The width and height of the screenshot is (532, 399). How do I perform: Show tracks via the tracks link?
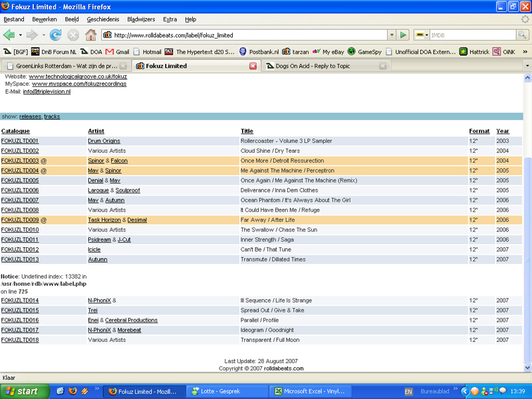click(52, 116)
